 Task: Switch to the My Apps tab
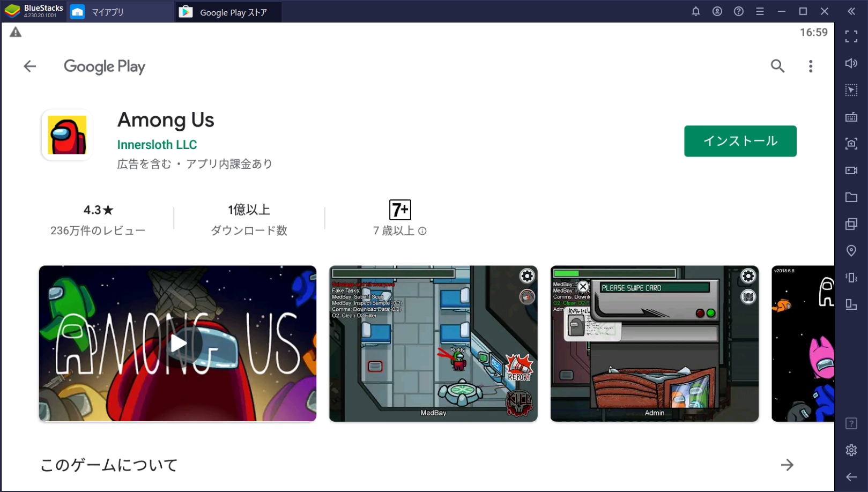point(120,12)
